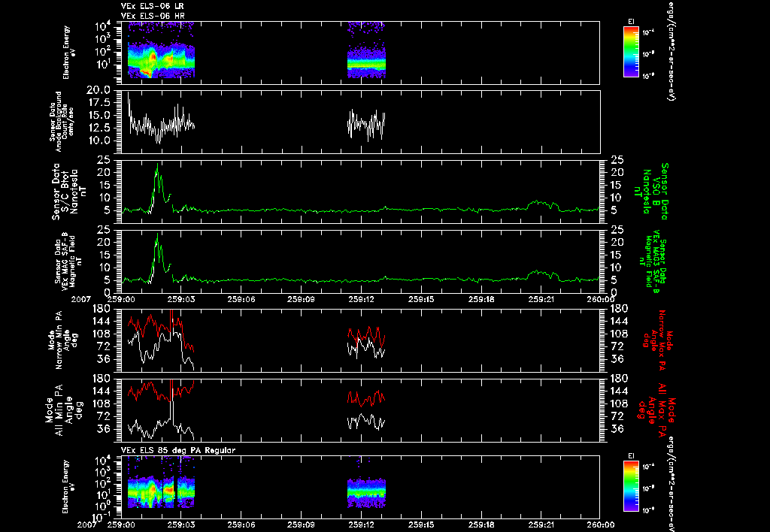The width and height of the screenshot is (770, 532).
Task: Click "260:00" on the middle time axis
Action: point(600,299)
